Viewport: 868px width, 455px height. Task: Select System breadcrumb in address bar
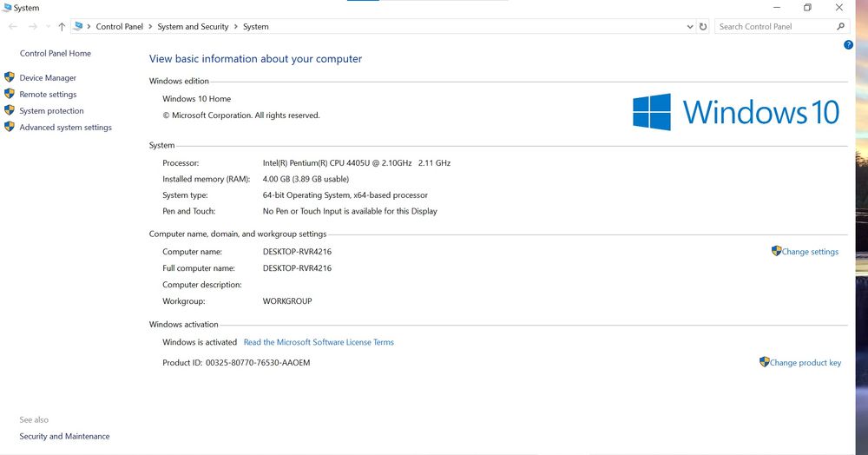[x=256, y=27]
